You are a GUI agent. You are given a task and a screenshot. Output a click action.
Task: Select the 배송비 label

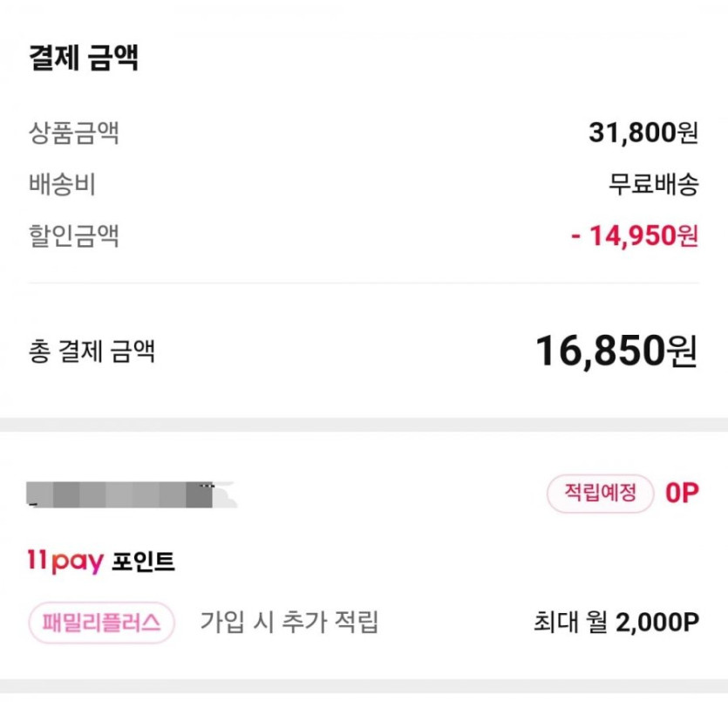tap(62, 185)
